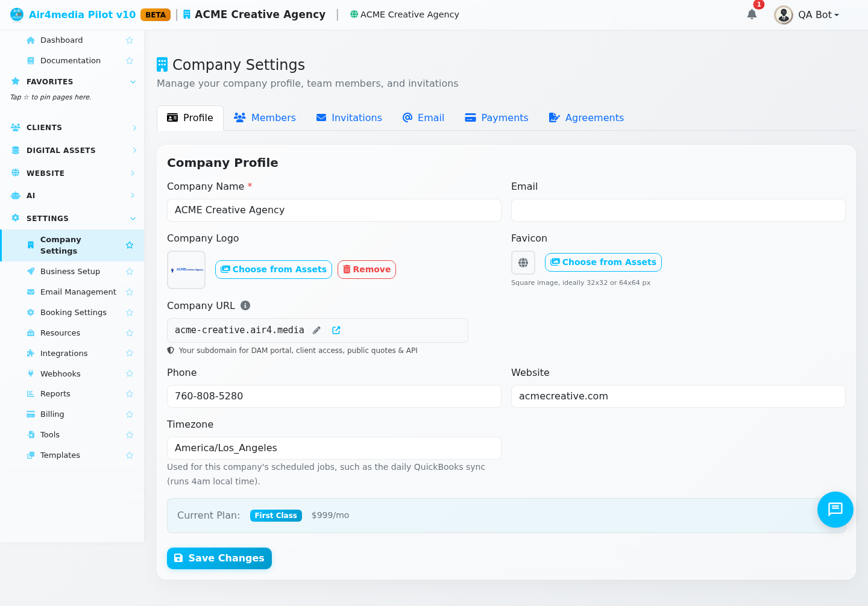
Task: Open the chat bubble widget
Action: click(835, 510)
